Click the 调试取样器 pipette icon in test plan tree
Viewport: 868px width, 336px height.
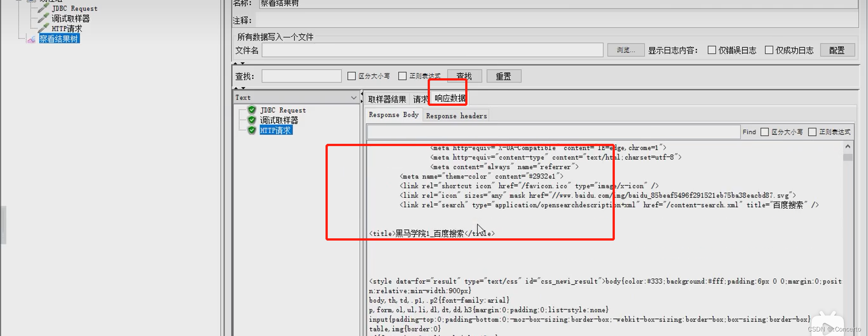tap(43, 18)
